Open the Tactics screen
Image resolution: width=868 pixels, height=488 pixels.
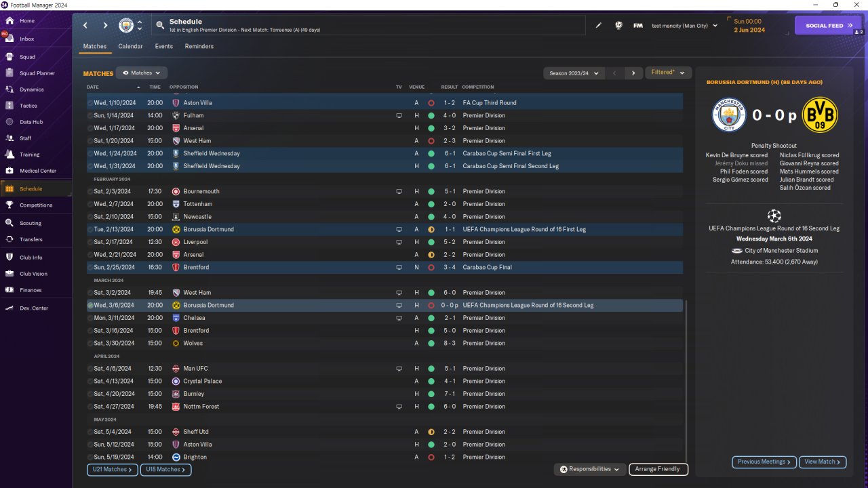pyautogui.click(x=28, y=106)
